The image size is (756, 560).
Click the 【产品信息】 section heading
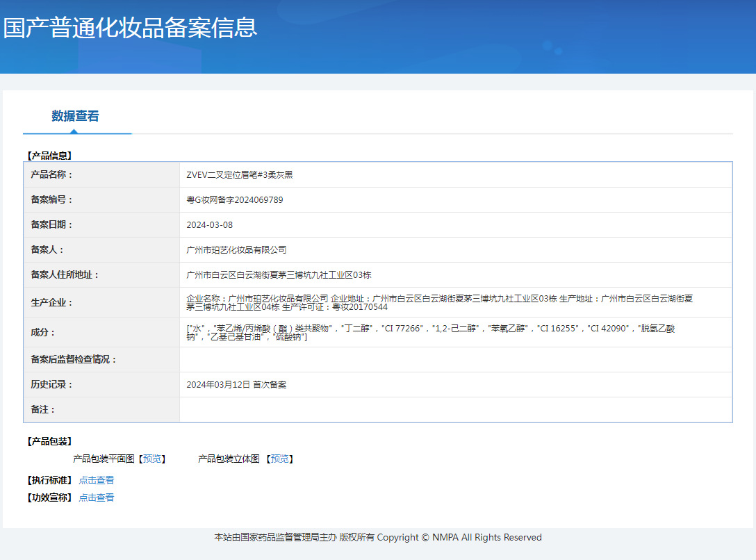tap(49, 156)
